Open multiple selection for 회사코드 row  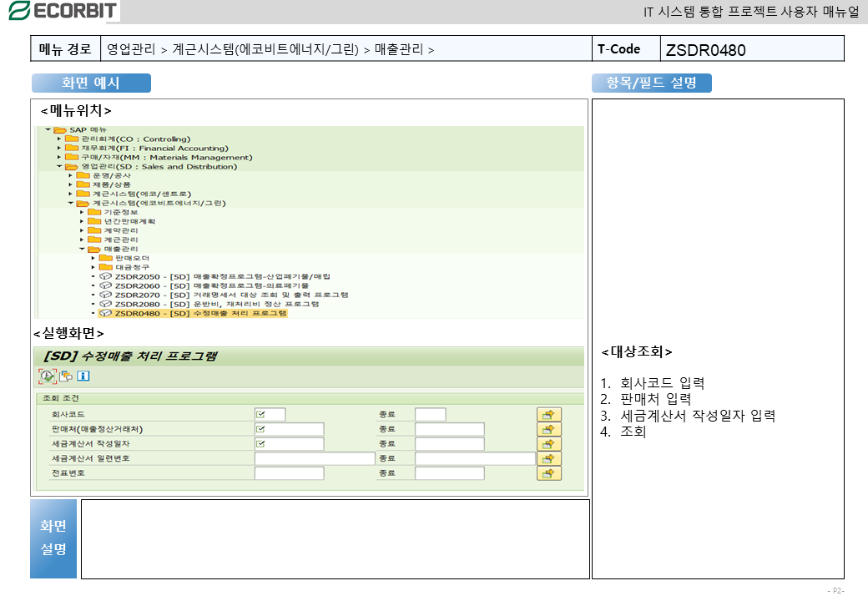point(548,415)
